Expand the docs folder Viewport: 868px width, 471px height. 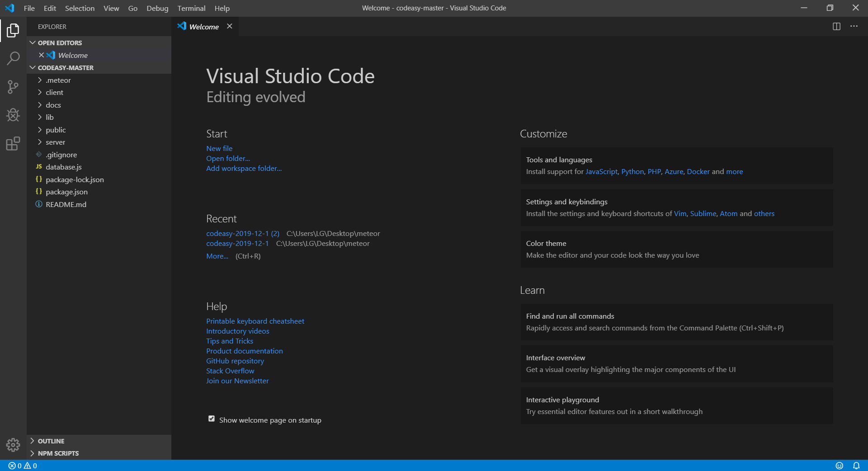coord(40,105)
